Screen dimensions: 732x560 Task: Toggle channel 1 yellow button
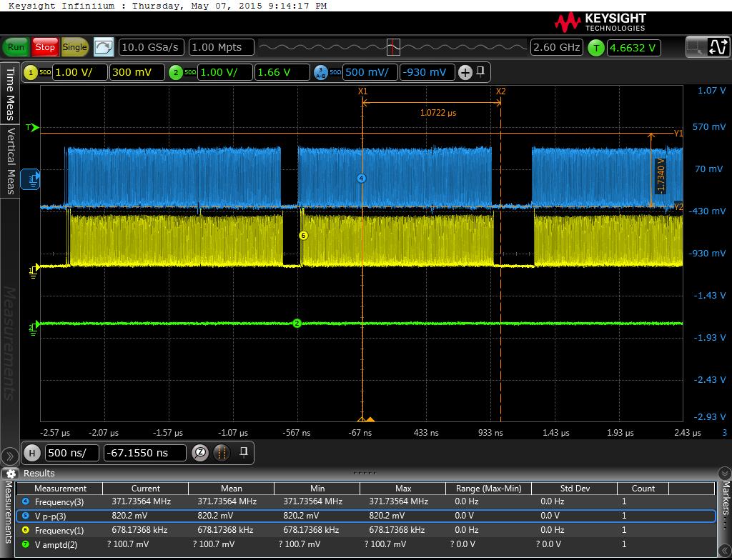[x=31, y=72]
